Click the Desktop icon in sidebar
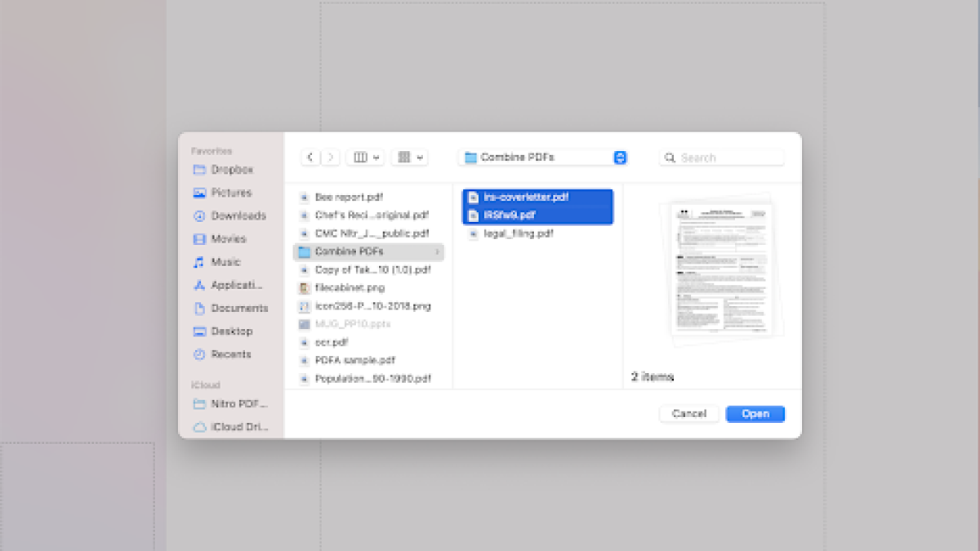Screen dimensions: 980x551 [x=199, y=331]
